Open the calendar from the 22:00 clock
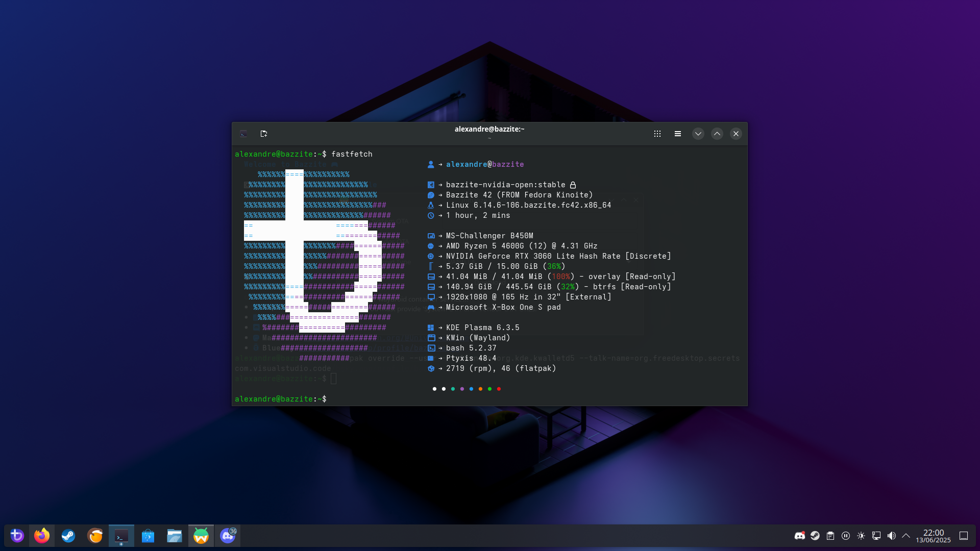 click(933, 536)
